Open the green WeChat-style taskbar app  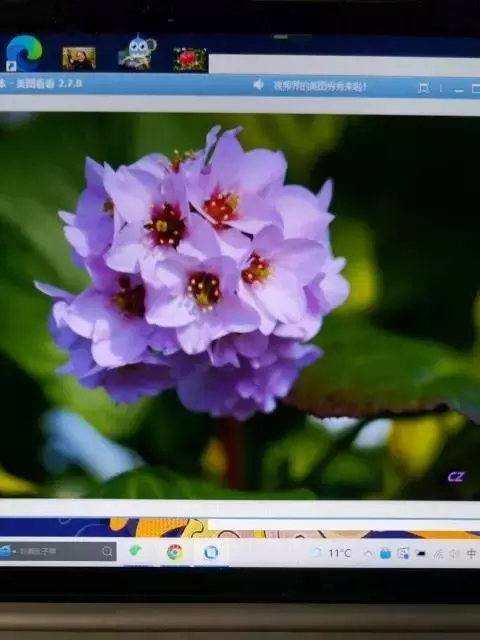pos(135,551)
